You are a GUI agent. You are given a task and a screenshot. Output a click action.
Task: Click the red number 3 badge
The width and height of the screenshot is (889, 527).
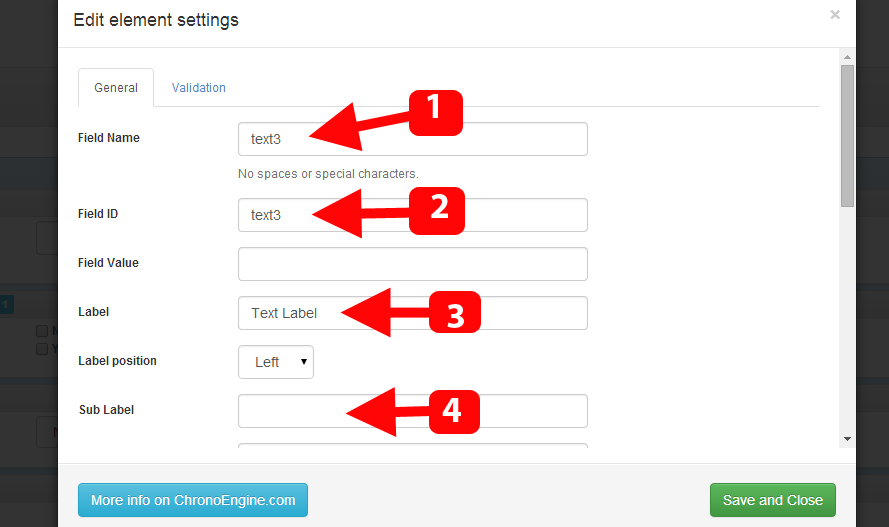tap(455, 312)
